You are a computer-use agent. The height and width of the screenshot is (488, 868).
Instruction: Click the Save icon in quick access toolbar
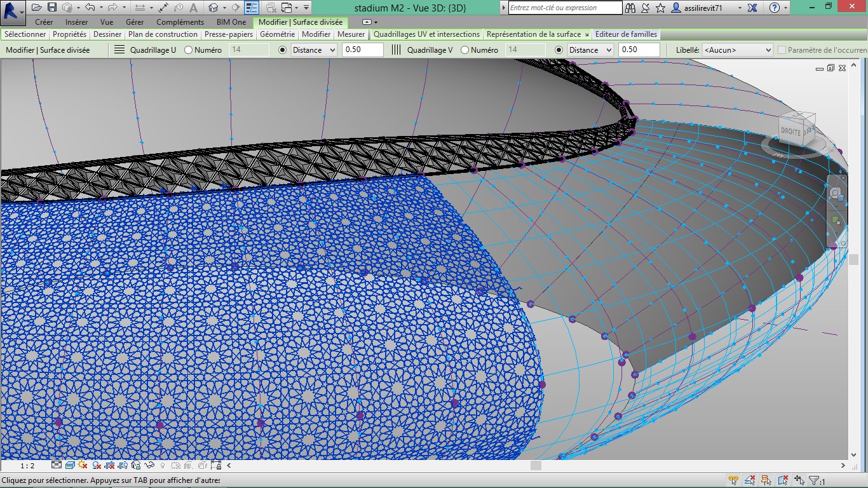[52, 8]
